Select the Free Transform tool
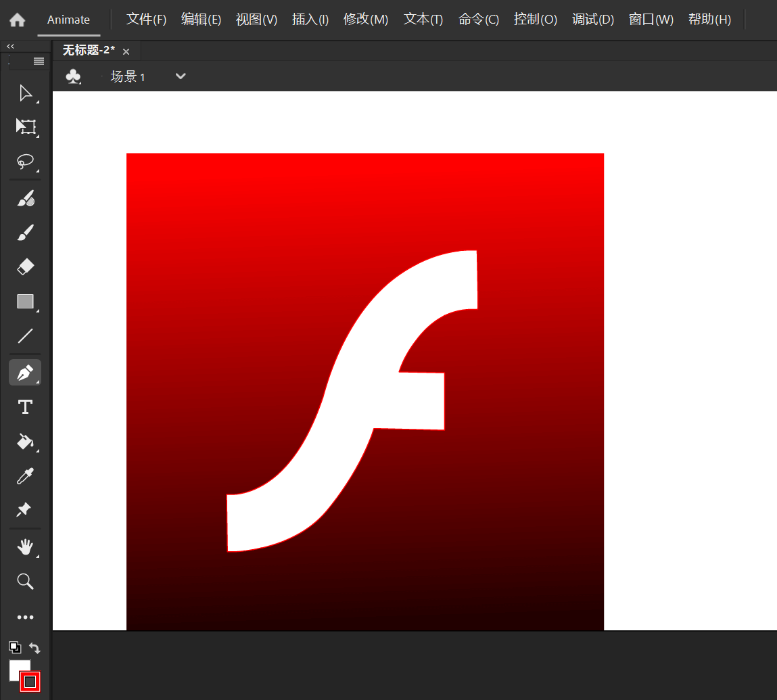Viewport: 777px width, 700px height. [x=25, y=127]
